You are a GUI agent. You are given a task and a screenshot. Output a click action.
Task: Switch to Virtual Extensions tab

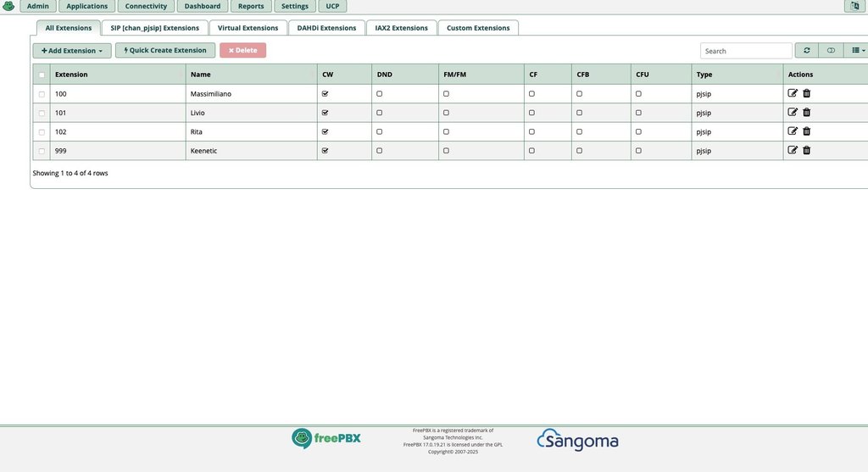[248, 28]
